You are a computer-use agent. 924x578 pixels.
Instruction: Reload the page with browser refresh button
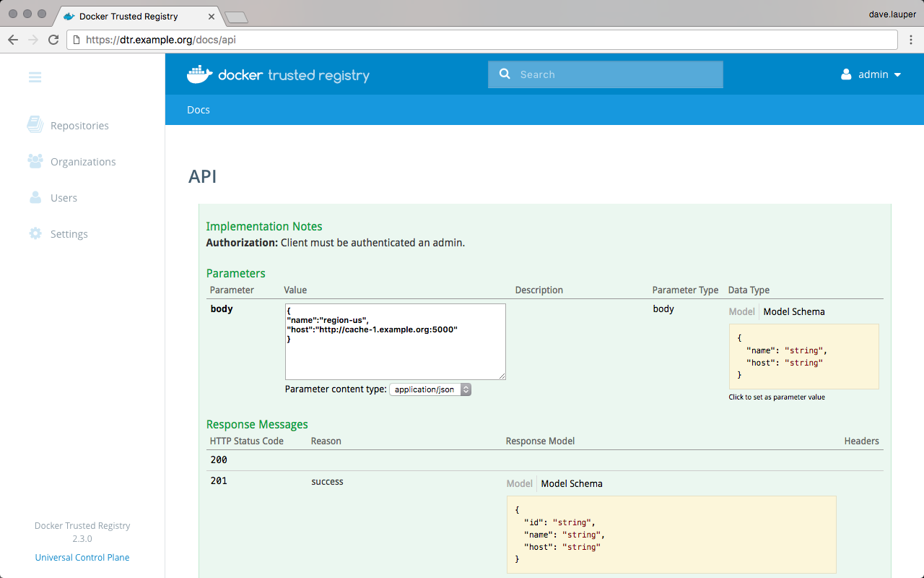(x=53, y=40)
